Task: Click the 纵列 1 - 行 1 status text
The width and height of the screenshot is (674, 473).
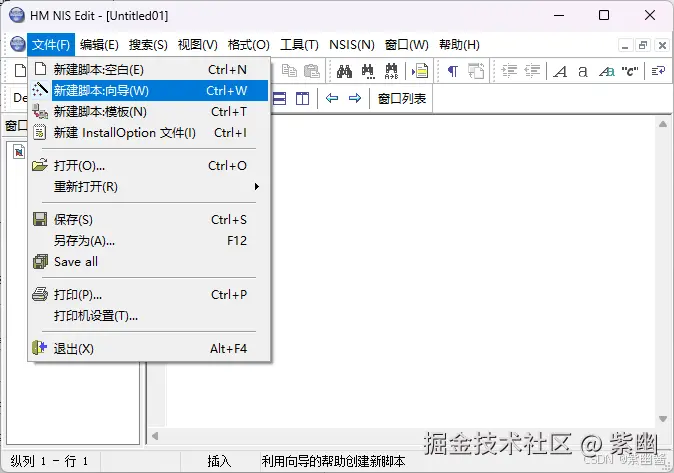Action: [49, 461]
